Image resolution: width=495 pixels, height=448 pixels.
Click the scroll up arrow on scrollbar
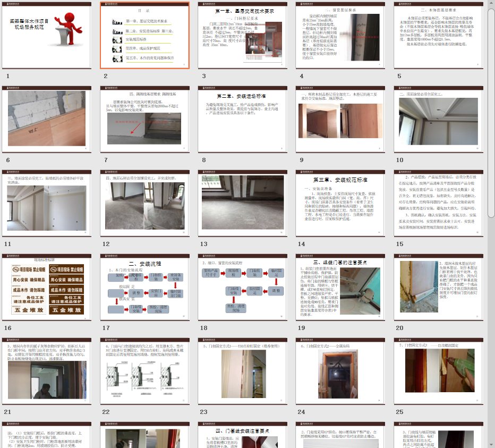pos(491,3)
